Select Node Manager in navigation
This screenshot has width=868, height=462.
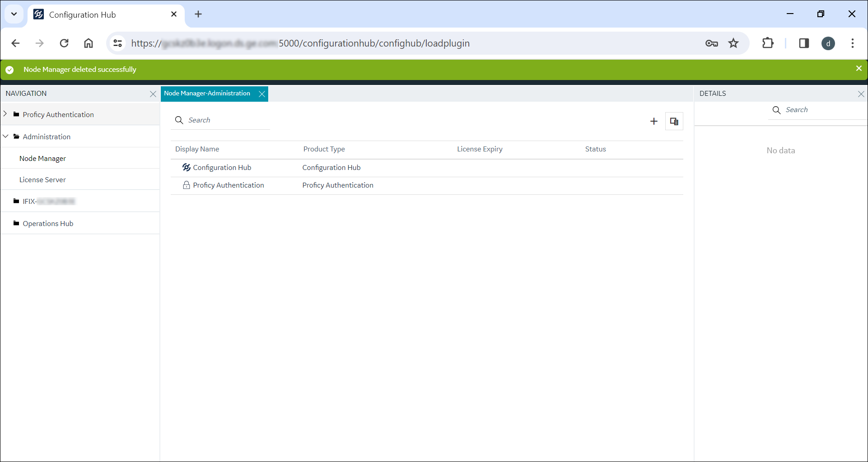click(x=42, y=158)
